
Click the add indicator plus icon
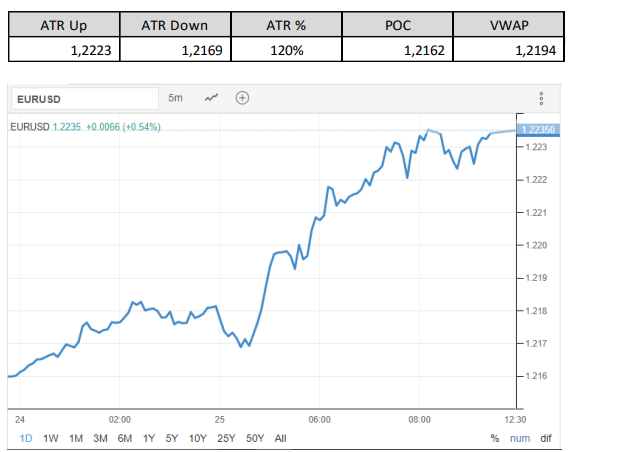pyautogui.click(x=242, y=98)
